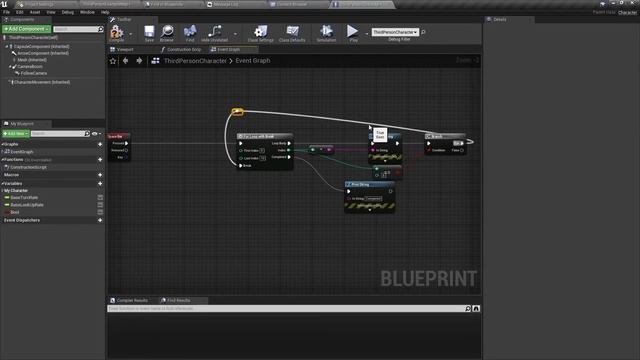Open Class Defaults from the toolbar
640x360 pixels.
[x=292, y=33]
